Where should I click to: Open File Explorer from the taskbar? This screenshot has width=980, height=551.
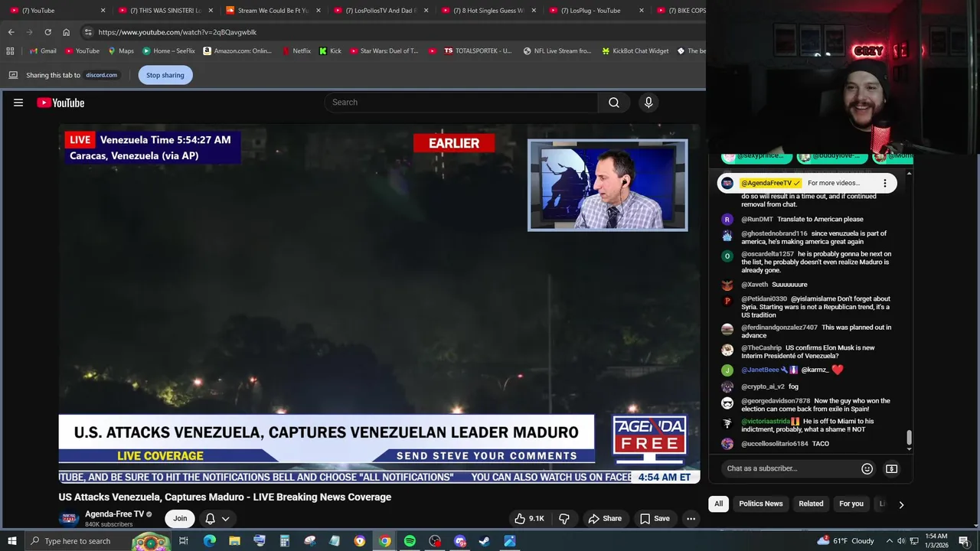coord(234,541)
